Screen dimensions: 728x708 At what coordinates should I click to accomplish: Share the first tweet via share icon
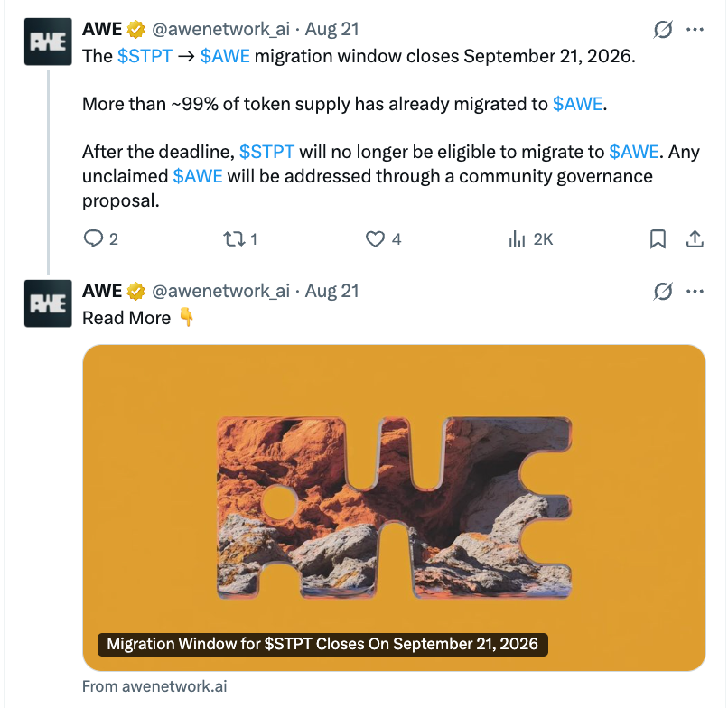coord(695,239)
